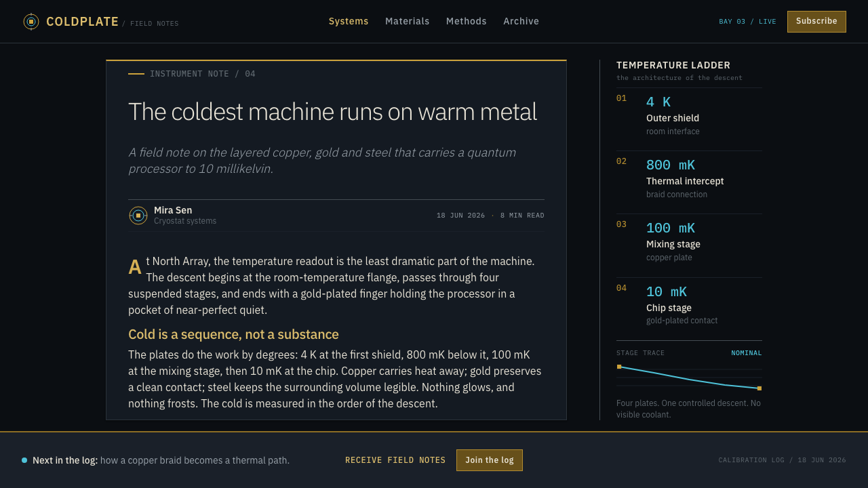
Task: Click the '18 JUN 2026' article date
Action: [461, 216]
